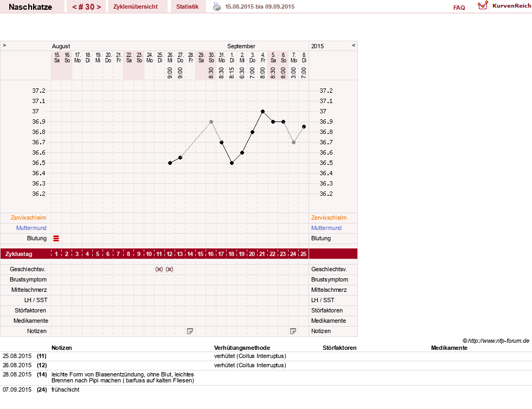Go to next cycle with '>' after #30
The width and height of the screenshot is (532, 409).
click(x=99, y=7)
